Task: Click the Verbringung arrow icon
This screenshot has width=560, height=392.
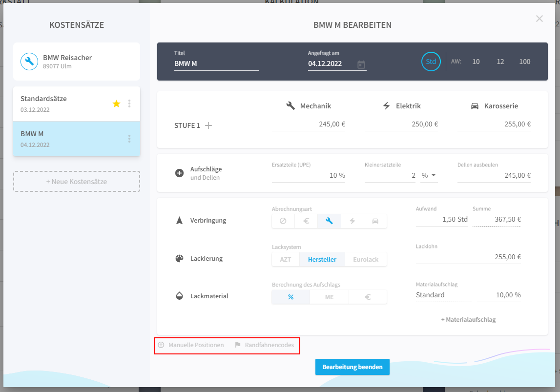Action: [x=179, y=220]
